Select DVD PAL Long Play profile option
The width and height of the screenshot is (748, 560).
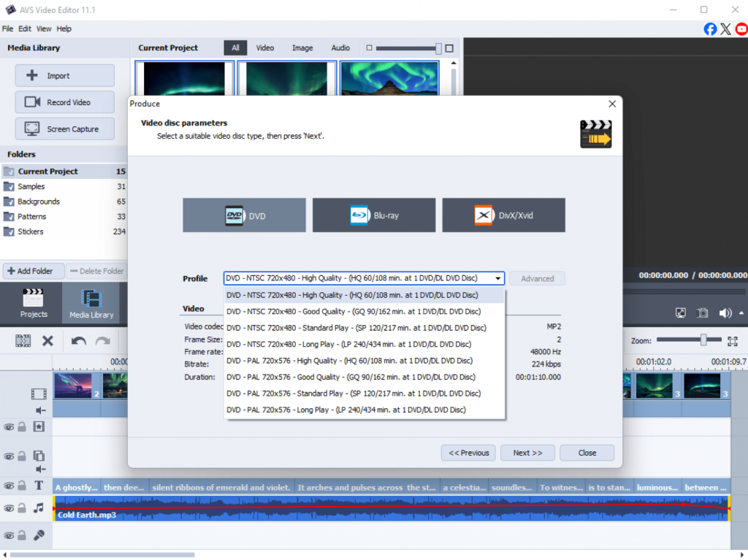tap(364, 410)
